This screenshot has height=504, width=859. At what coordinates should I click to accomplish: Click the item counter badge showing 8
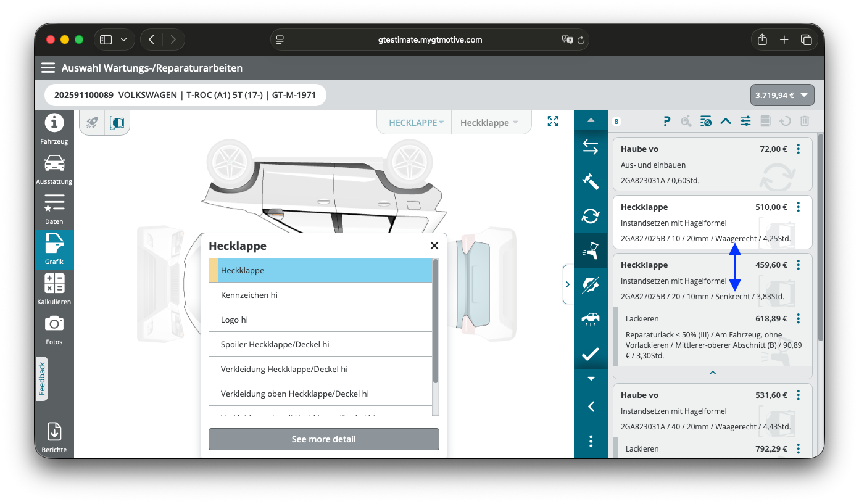[x=616, y=122]
